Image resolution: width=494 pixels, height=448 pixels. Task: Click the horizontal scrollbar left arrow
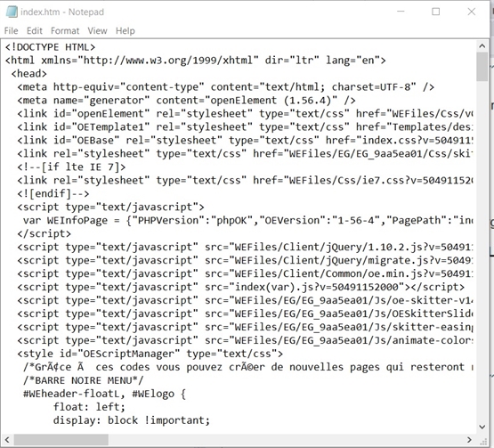point(7,439)
